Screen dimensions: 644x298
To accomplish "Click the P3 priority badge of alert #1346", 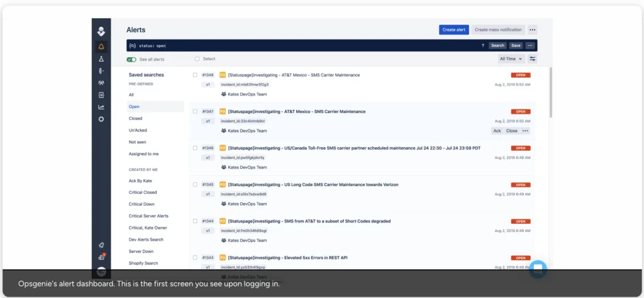I will [223, 148].
